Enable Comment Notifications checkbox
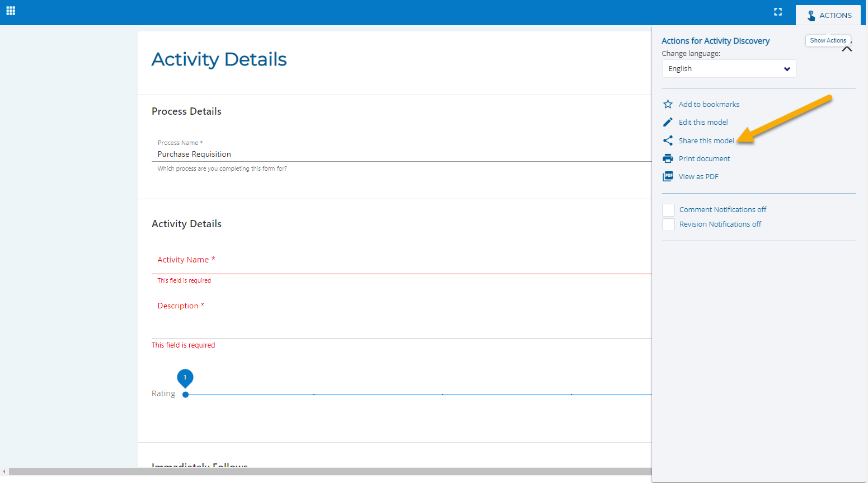 (x=668, y=210)
